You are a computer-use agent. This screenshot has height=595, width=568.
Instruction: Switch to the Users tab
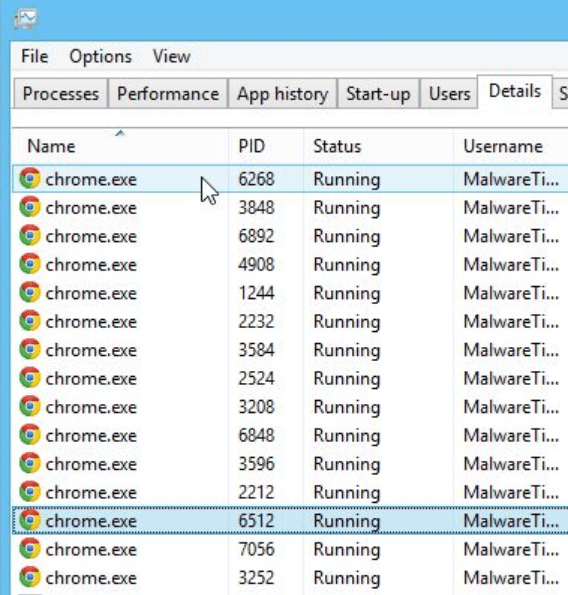pos(449,94)
